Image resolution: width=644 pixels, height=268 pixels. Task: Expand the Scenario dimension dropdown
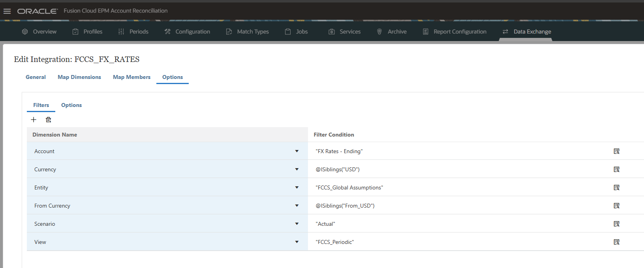coord(297,224)
